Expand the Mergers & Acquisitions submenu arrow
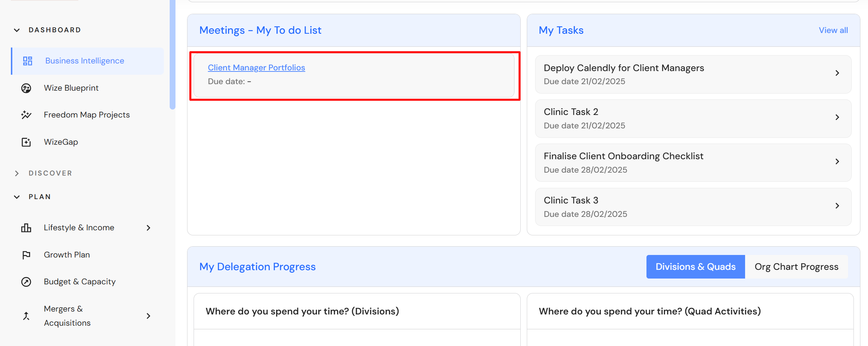Viewport: 868px width, 346px height. (x=148, y=316)
